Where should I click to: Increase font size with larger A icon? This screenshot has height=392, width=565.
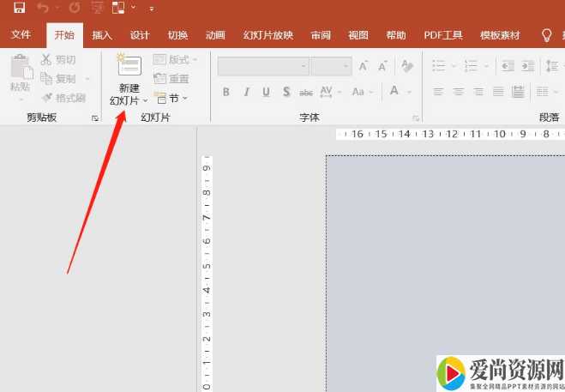click(x=363, y=66)
